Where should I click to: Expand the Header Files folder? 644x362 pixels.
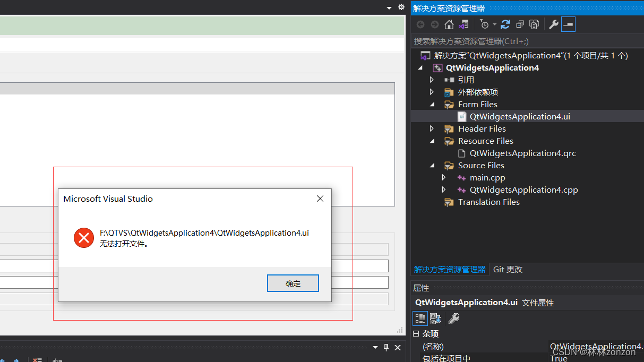pyautogui.click(x=432, y=128)
